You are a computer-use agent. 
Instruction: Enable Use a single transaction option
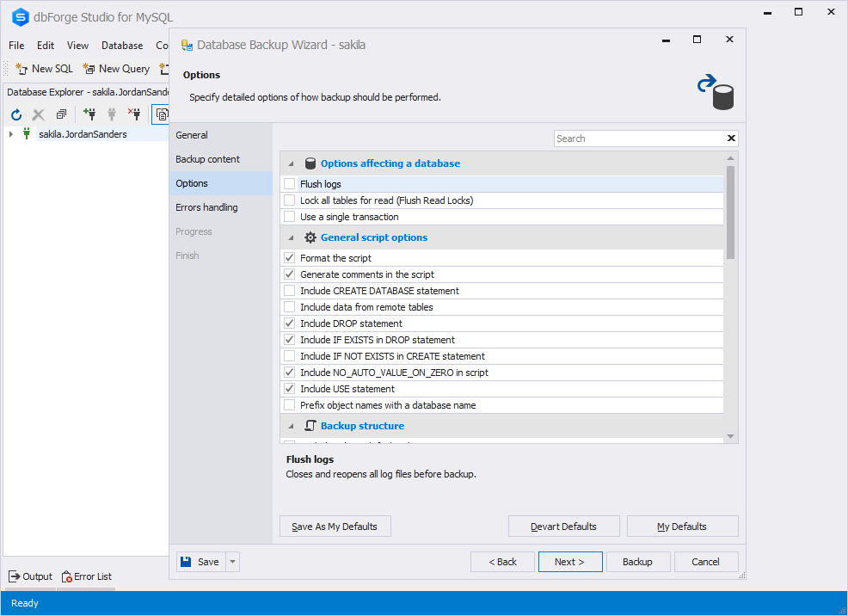click(290, 216)
